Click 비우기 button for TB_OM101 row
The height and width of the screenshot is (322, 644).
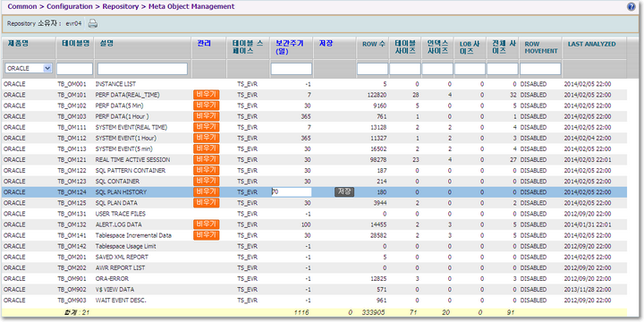tap(207, 95)
